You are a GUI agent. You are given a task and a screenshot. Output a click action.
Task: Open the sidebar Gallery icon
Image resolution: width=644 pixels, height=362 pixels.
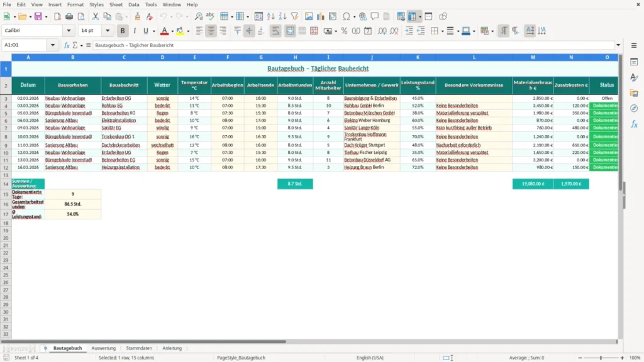pos(634,93)
